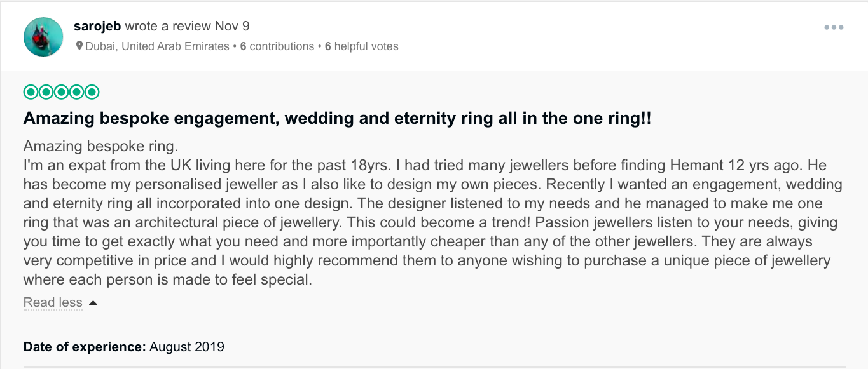This screenshot has height=369, width=868.
Task: Click the second green rating bubble
Action: (x=46, y=93)
